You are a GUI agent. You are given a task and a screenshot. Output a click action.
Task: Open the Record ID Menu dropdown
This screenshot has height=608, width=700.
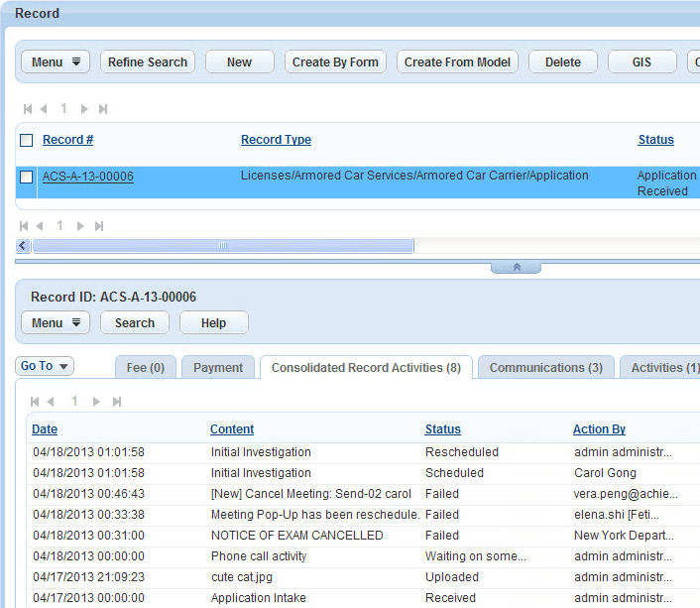pyautogui.click(x=56, y=322)
